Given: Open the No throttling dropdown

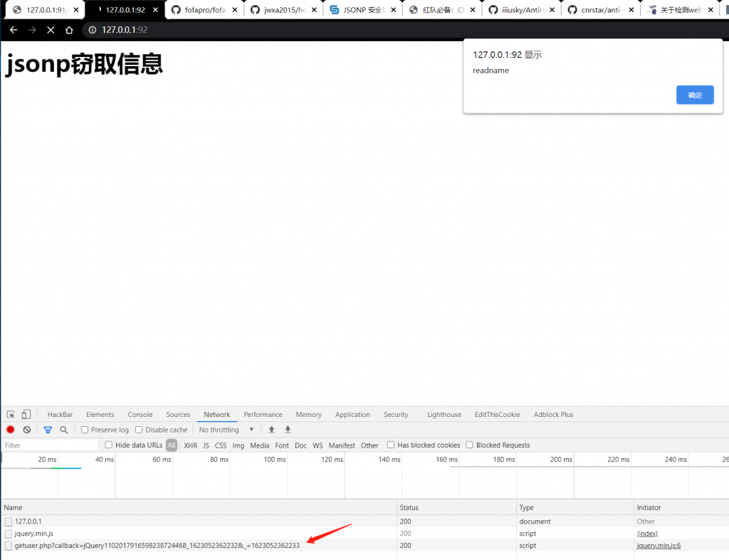Looking at the screenshot, I should (x=226, y=430).
